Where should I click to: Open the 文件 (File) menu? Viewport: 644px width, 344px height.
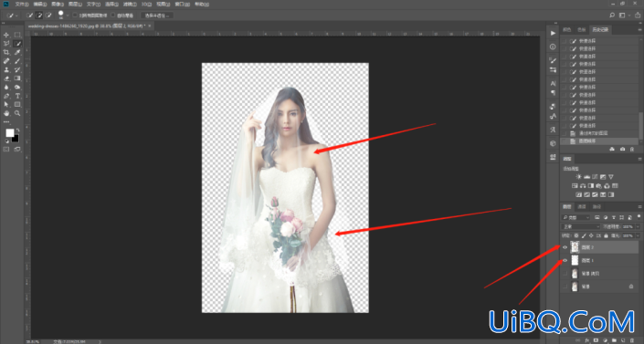[22, 4]
